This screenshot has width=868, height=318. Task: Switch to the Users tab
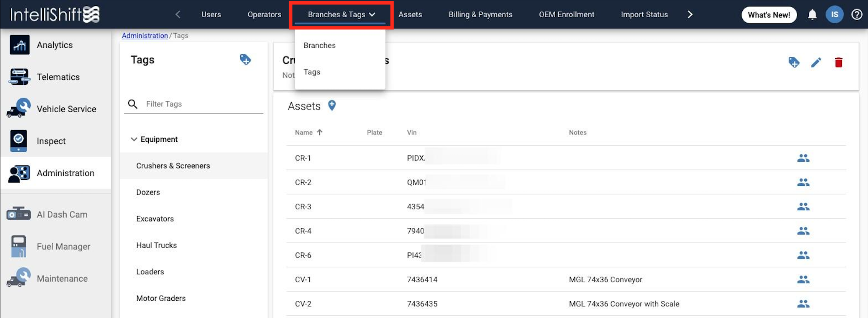pos(211,15)
